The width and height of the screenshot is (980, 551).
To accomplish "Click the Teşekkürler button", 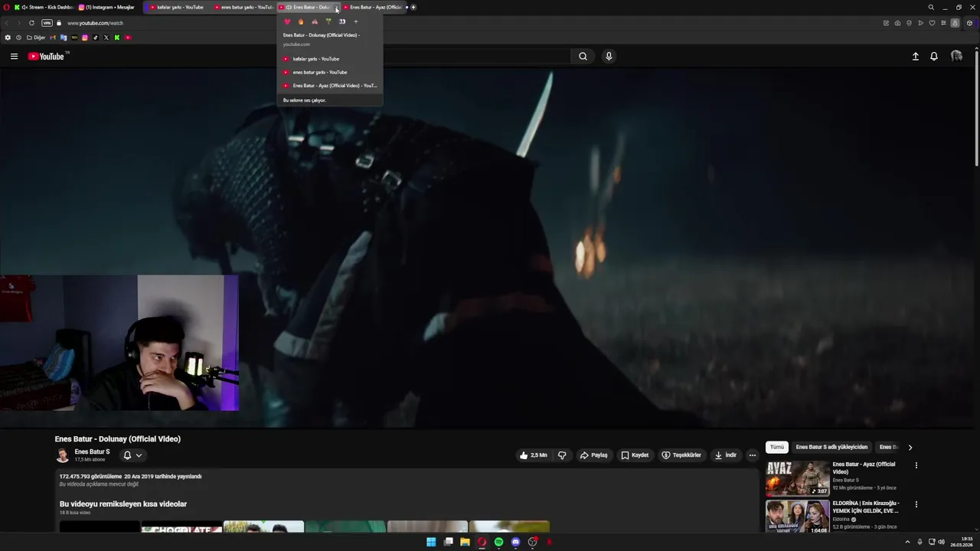I will pos(681,455).
